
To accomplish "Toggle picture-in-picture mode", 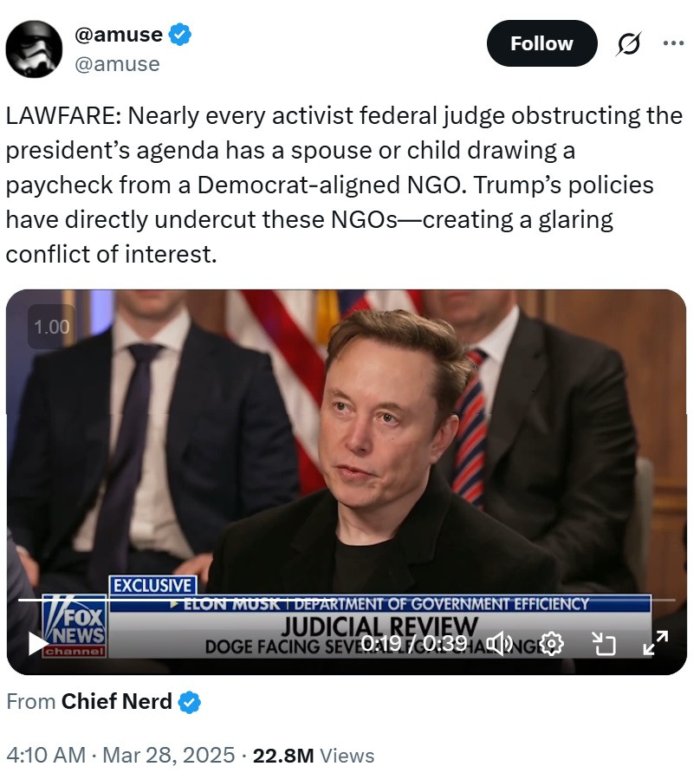I will [x=602, y=643].
